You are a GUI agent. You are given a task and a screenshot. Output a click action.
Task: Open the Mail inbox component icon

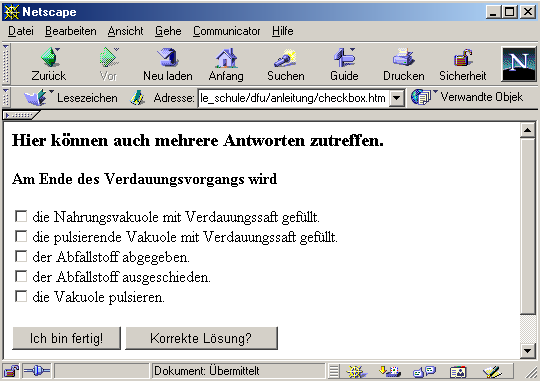(x=390, y=371)
